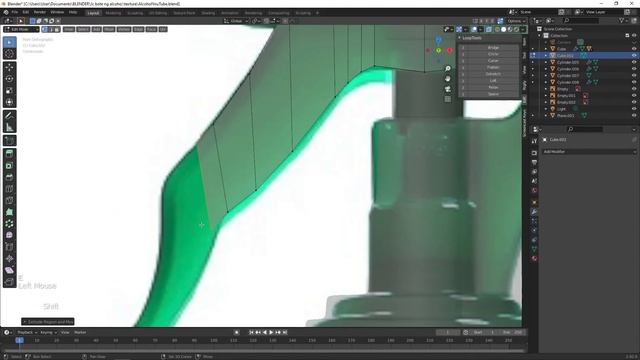Image resolution: width=640 pixels, height=360 pixels.
Task: Expand the Cylinder.006 outliner row
Action: pyautogui.click(x=546, y=69)
